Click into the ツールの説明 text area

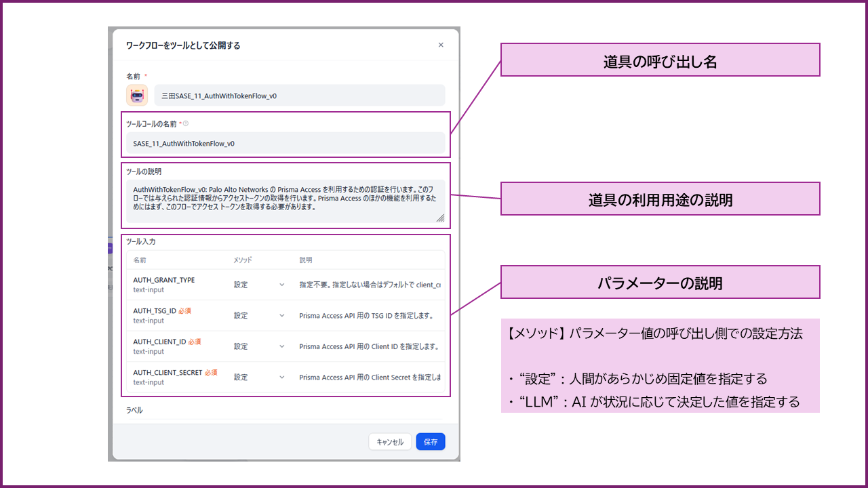coord(285,199)
